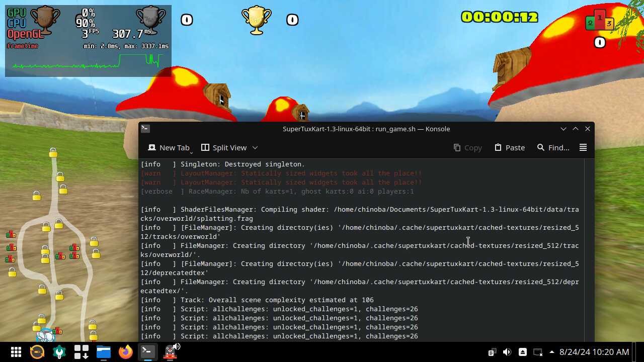Click the Split View button in Konsole

point(224,147)
